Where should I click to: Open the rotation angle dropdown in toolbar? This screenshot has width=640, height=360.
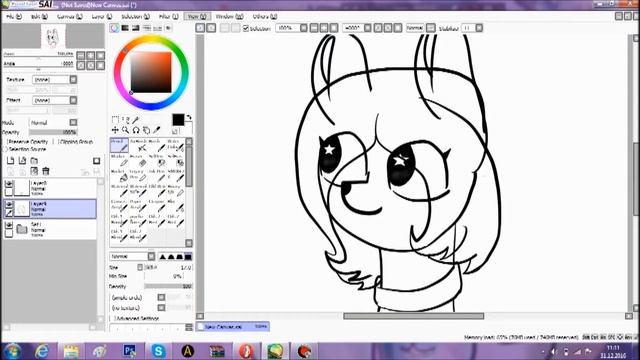(368, 28)
